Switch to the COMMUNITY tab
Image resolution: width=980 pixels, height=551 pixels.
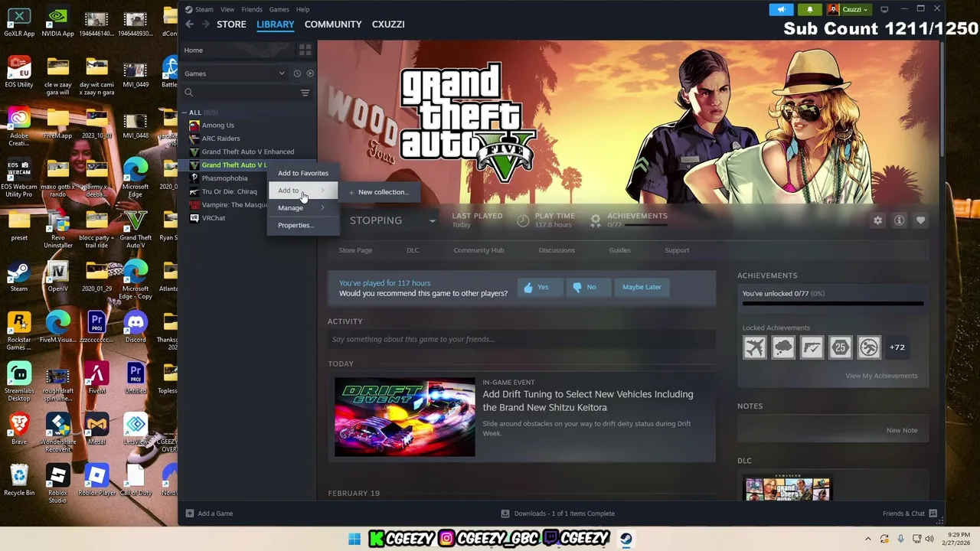333,24
